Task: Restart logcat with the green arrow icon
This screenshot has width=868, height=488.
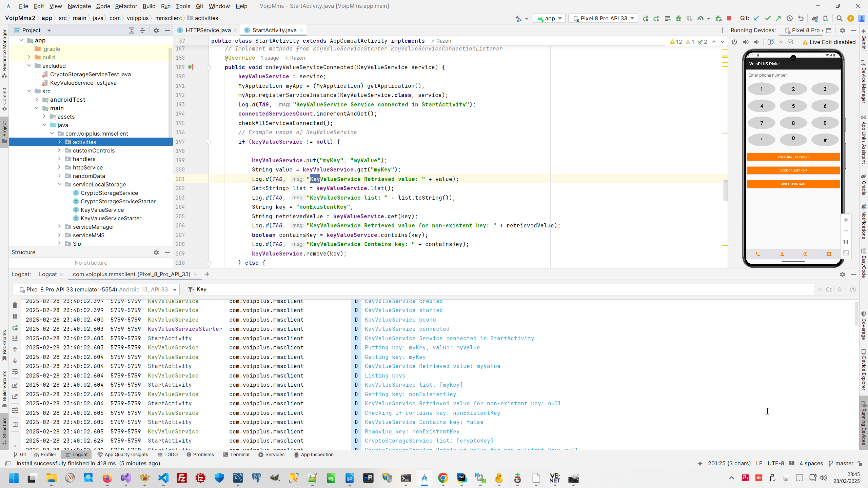Action: (15, 328)
